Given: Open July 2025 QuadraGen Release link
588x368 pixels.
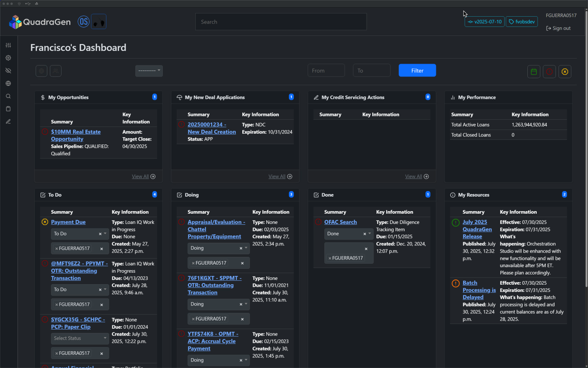Looking at the screenshot, I should [x=477, y=229].
